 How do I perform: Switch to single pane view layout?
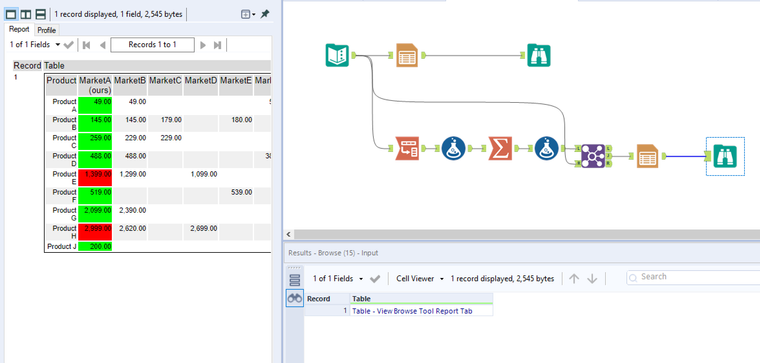tap(11, 15)
